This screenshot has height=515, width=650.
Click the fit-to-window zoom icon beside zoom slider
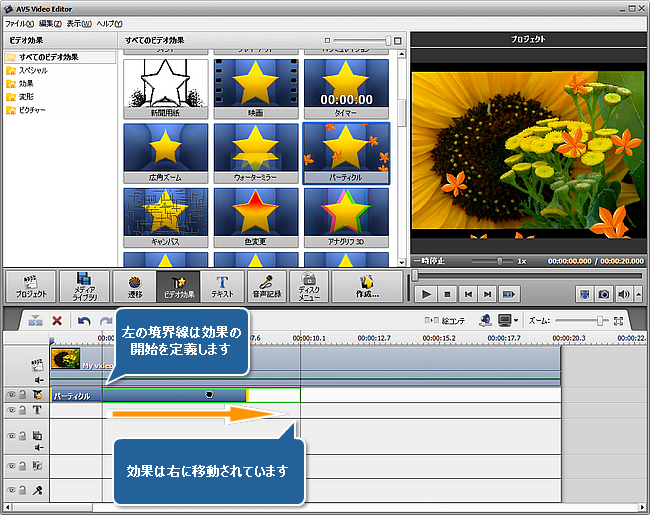pyautogui.click(x=618, y=321)
